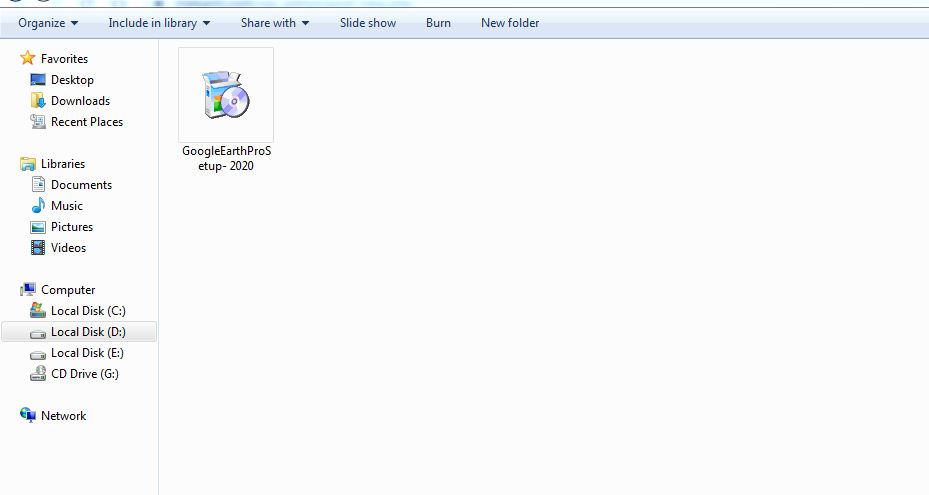Select the Libraries label
The height and width of the screenshot is (495, 929).
point(63,164)
